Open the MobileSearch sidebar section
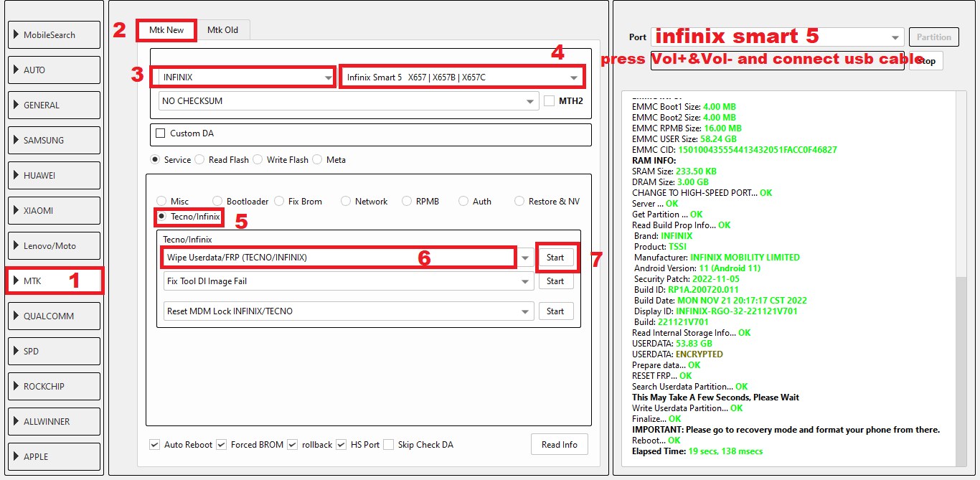 point(55,35)
